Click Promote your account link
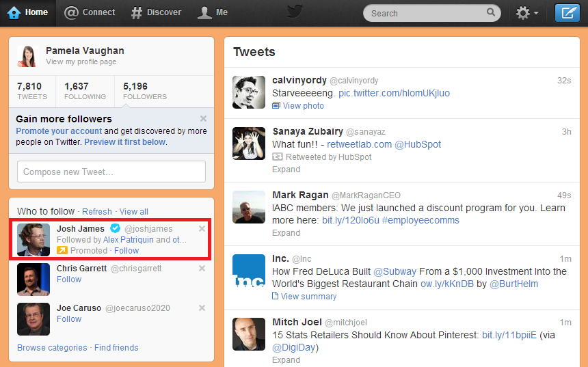 [59, 131]
